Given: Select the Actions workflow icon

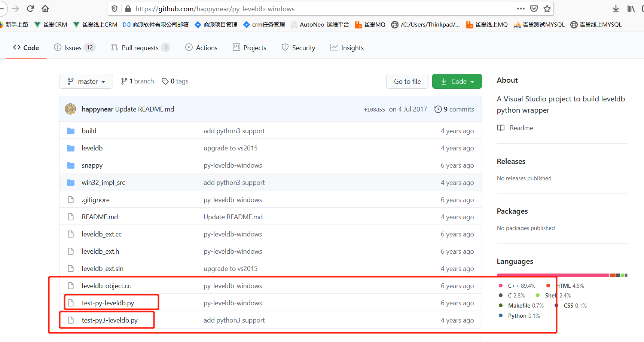Looking at the screenshot, I should coord(189,47).
